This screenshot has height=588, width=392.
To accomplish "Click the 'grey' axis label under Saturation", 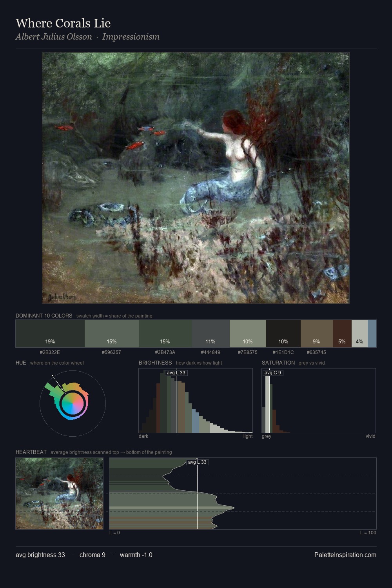I will click(x=267, y=436).
